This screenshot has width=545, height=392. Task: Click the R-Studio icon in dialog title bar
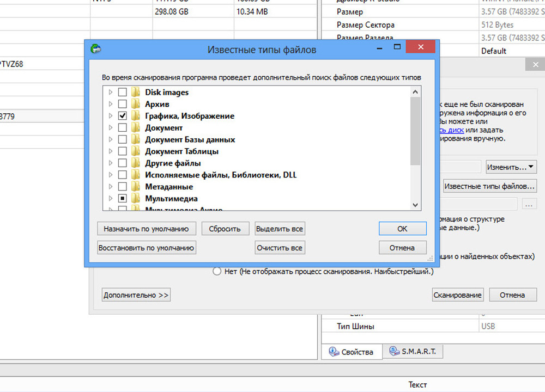tap(96, 50)
